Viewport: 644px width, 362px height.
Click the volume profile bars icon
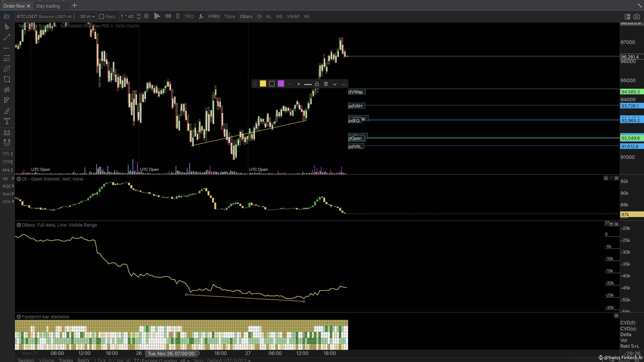[157, 16]
